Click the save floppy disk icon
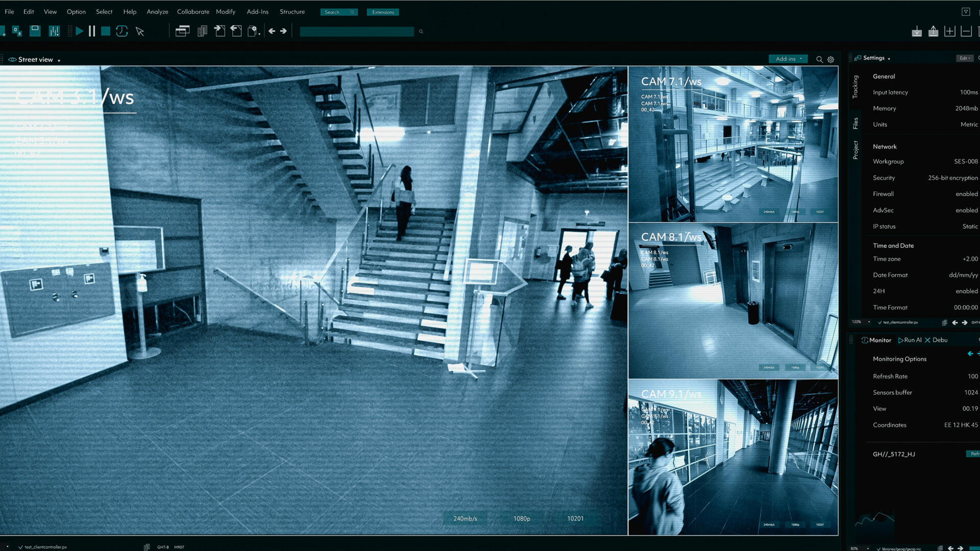This screenshot has height=551, width=980. [35, 31]
